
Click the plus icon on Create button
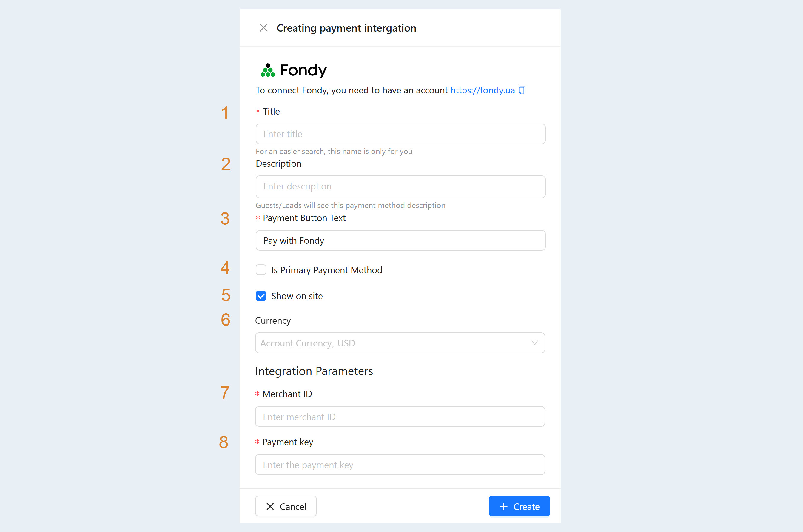(504, 507)
